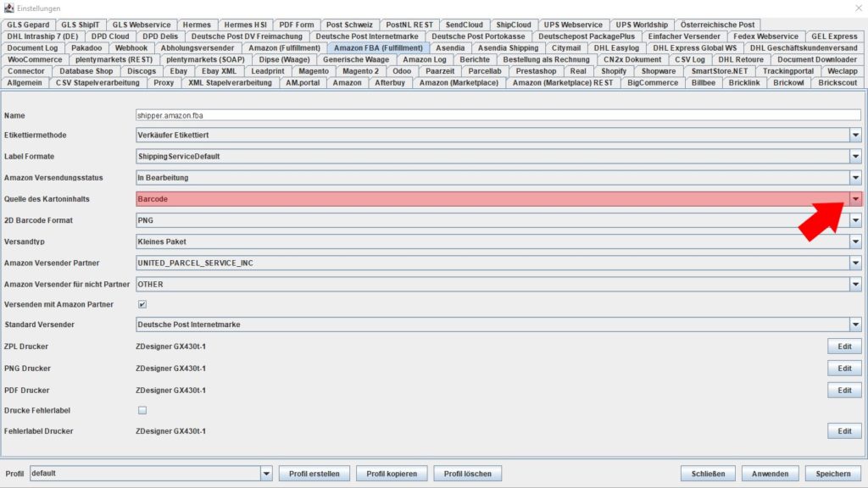Click the Einstellungen window app icon

8,8
